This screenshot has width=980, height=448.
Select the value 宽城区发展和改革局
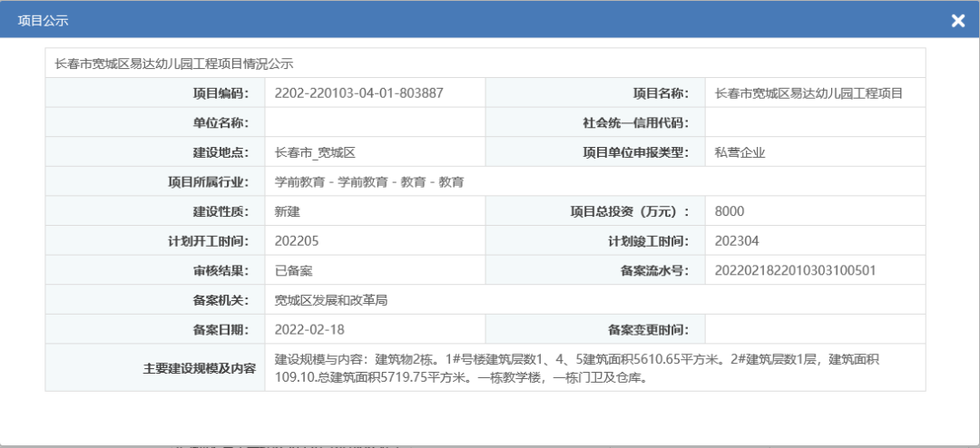[x=331, y=300]
